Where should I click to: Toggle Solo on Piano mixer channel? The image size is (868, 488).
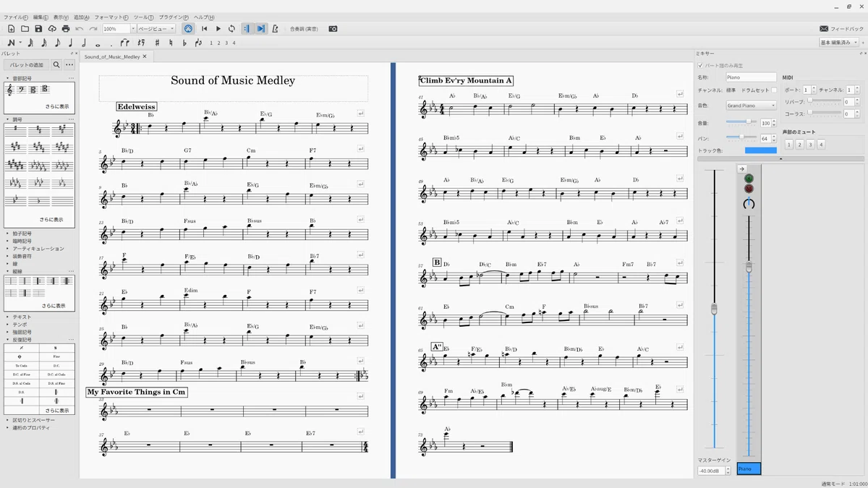(749, 178)
